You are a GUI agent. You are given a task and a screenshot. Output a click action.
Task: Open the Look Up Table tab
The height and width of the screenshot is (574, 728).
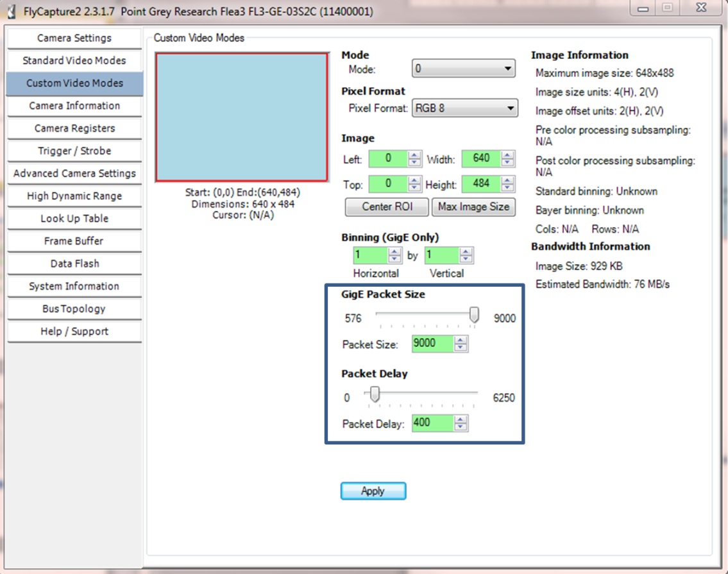[74, 219]
